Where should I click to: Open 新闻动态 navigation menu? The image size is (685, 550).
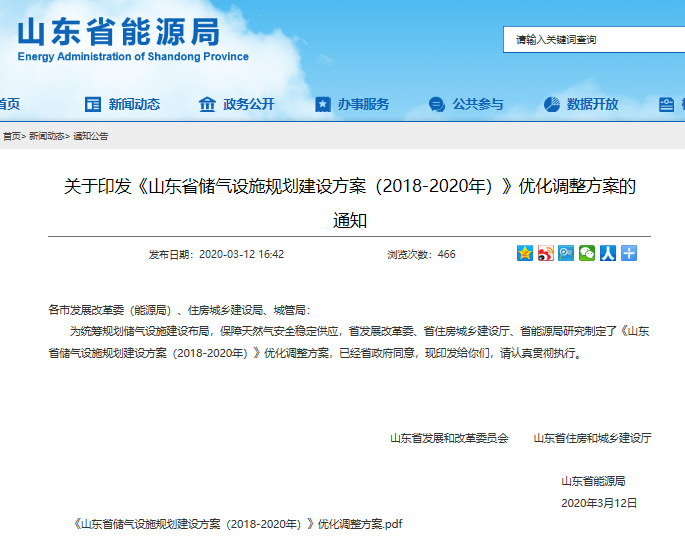(x=134, y=104)
